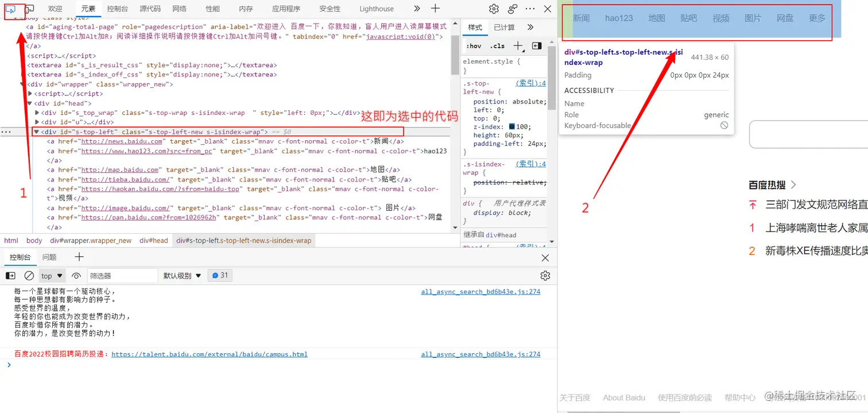
Task: Open 地图 link on Baidu page
Action: click(x=657, y=18)
